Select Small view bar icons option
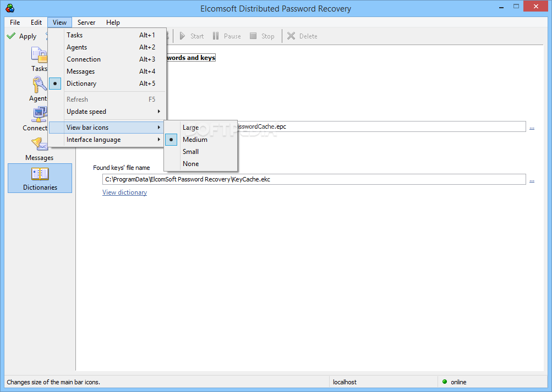This screenshot has height=392, width=552. [x=201, y=152]
